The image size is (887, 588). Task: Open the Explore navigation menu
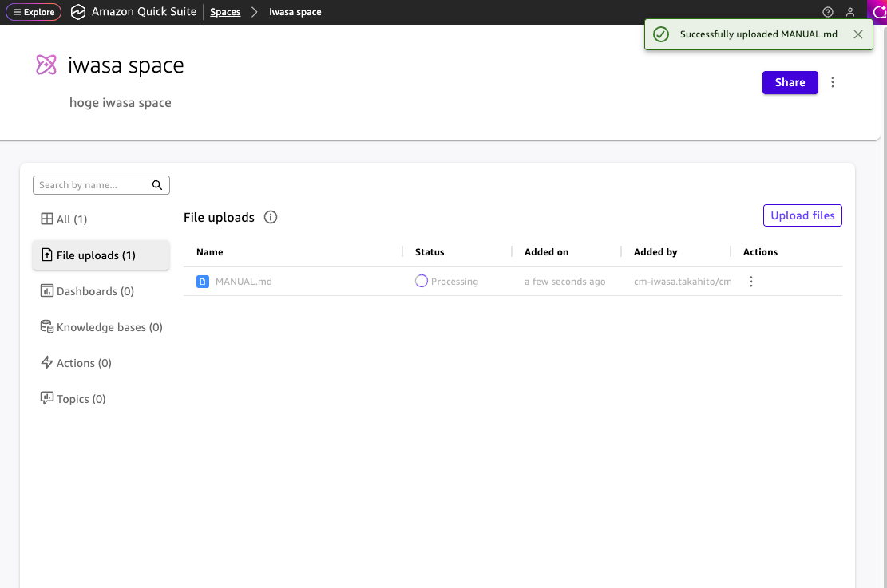[34, 12]
